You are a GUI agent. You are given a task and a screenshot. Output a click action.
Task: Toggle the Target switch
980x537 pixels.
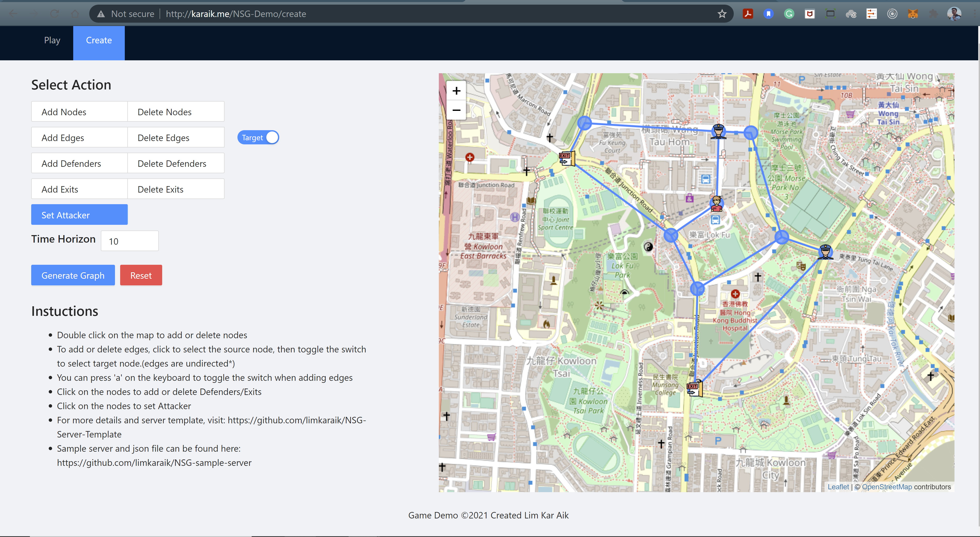tap(258, 138)
